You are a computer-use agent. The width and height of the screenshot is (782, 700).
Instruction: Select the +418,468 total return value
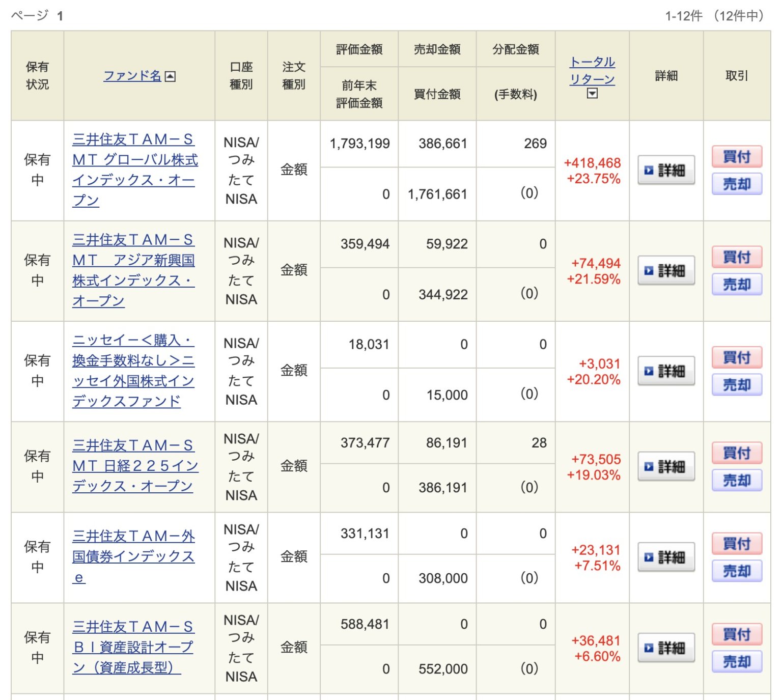click(x=592, y=163)
